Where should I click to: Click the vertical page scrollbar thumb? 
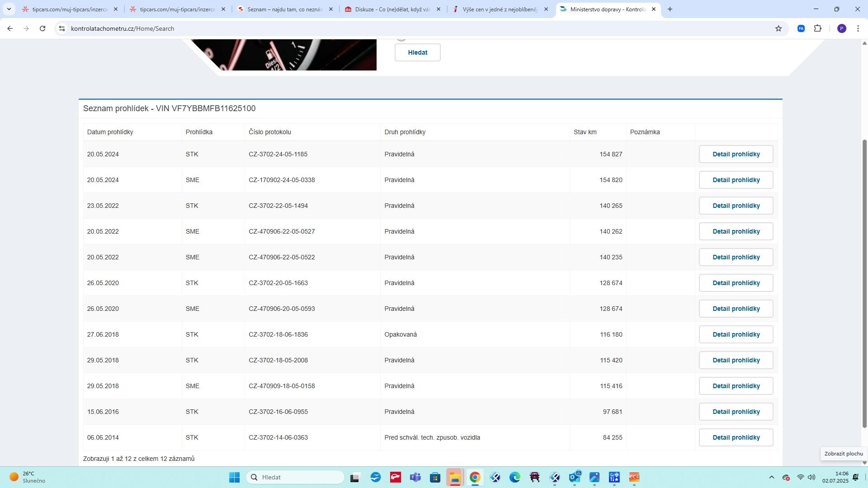pyautogui.click(x=864, y=282)
